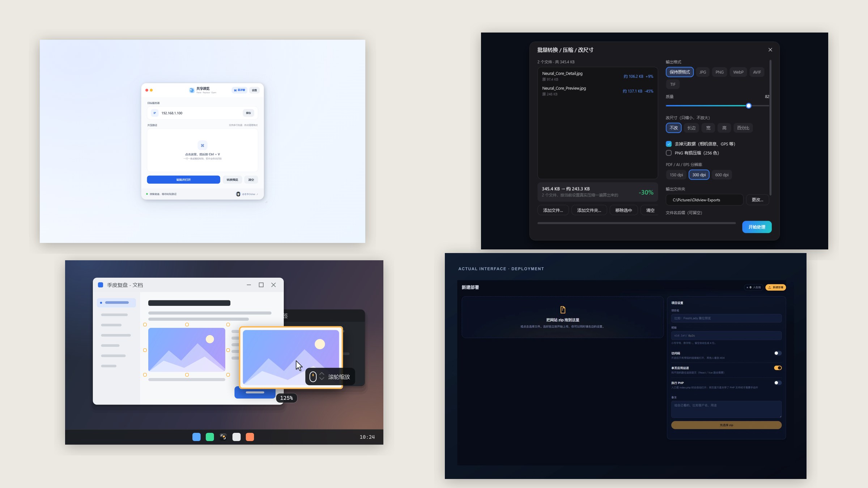The image size is (868, 488).
Task: Select the 150 dpi resolution option
Action: (676, 175)
